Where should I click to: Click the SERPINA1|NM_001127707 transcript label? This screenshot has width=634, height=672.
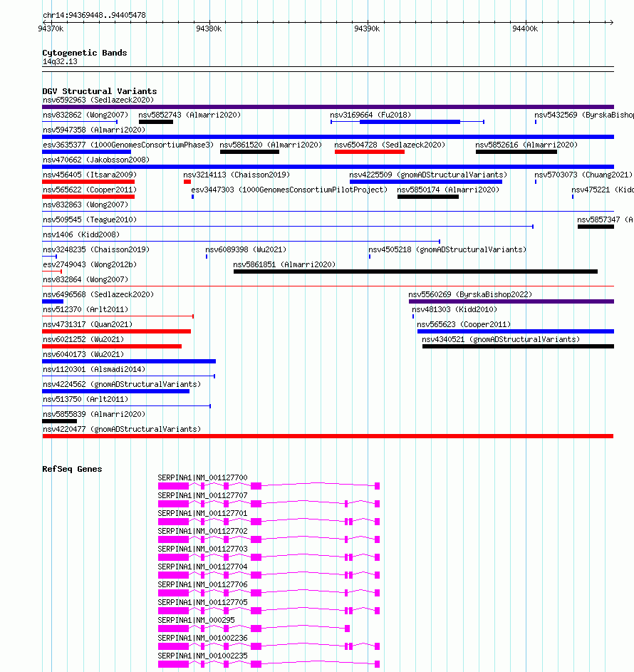pyautogui.click(x=202, y=496)
